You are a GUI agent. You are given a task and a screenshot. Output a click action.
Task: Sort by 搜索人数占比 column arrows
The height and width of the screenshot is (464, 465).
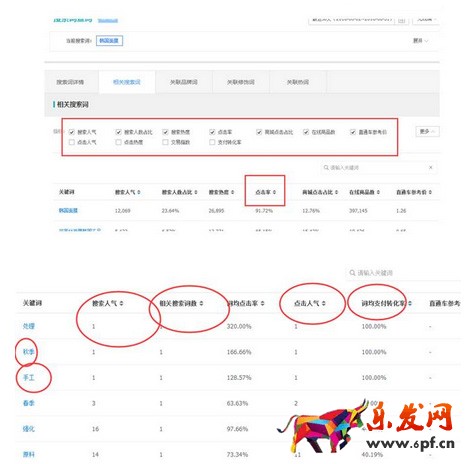(196, 192)
